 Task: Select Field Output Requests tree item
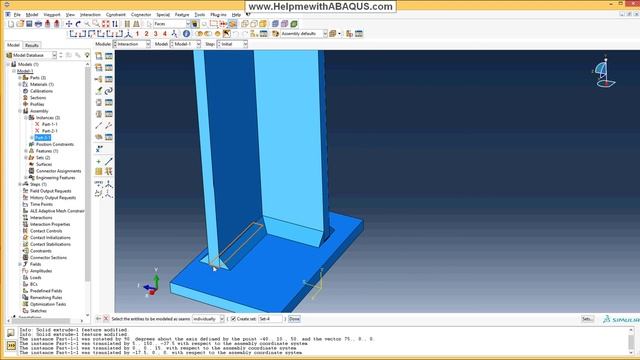pos(50,191)
